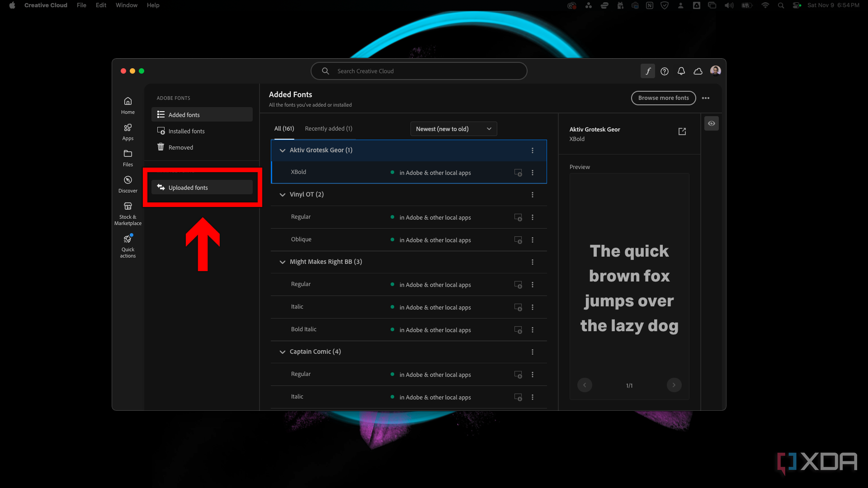Click install icon on Captain Comic Regular row
Viewport: 868px width, 488px height.
(518, 375)
